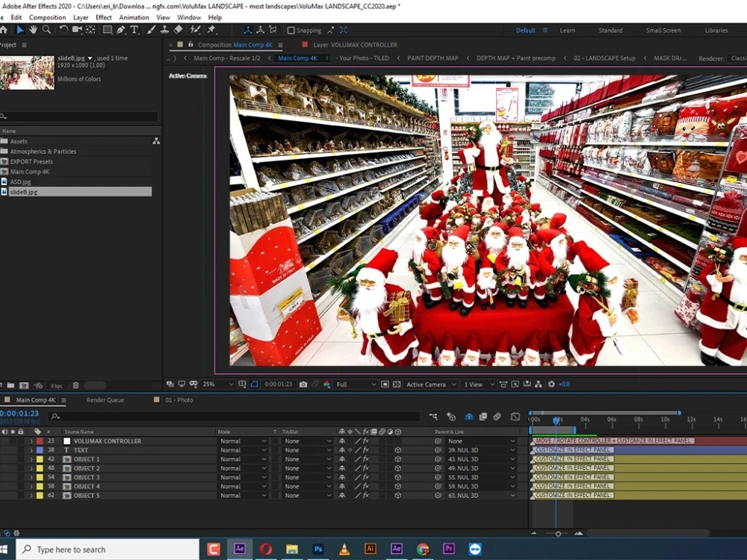Open the Composition menu
747x560 pixels.
click(47, 17)
